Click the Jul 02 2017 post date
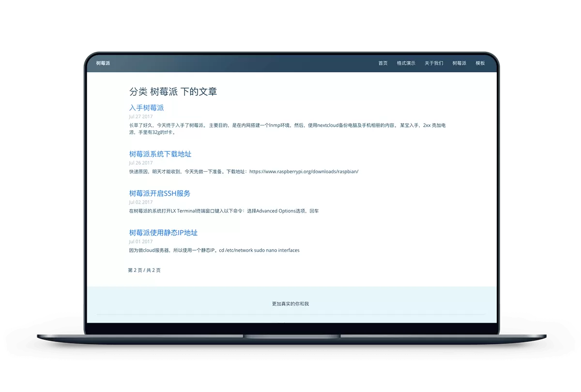Screen dimensions: 581x392 pos(141,202)
